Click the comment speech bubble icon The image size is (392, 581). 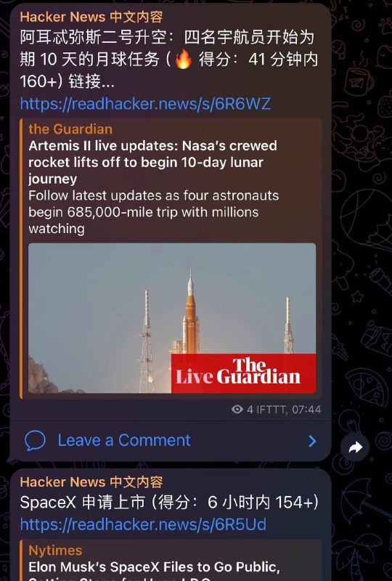35,441
